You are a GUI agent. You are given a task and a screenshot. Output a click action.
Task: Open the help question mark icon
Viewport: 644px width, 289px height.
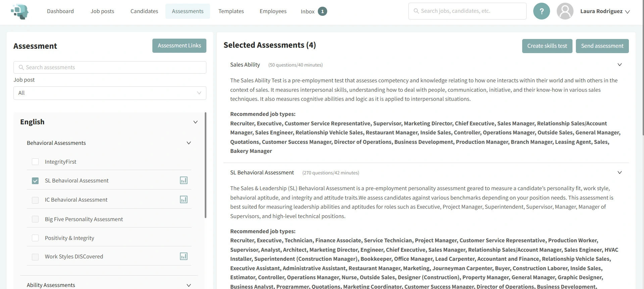[541, 11]
